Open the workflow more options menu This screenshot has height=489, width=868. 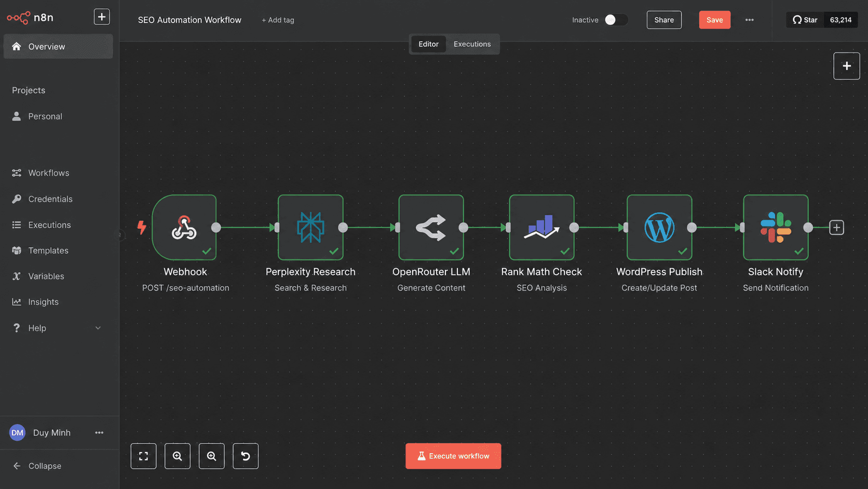(x=749, y=20)
